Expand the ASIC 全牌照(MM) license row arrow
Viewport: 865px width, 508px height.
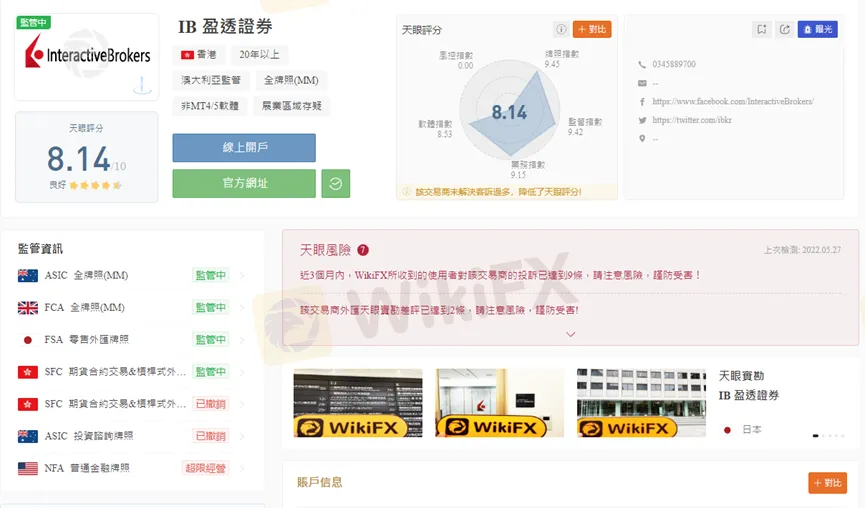click(243, 276)
